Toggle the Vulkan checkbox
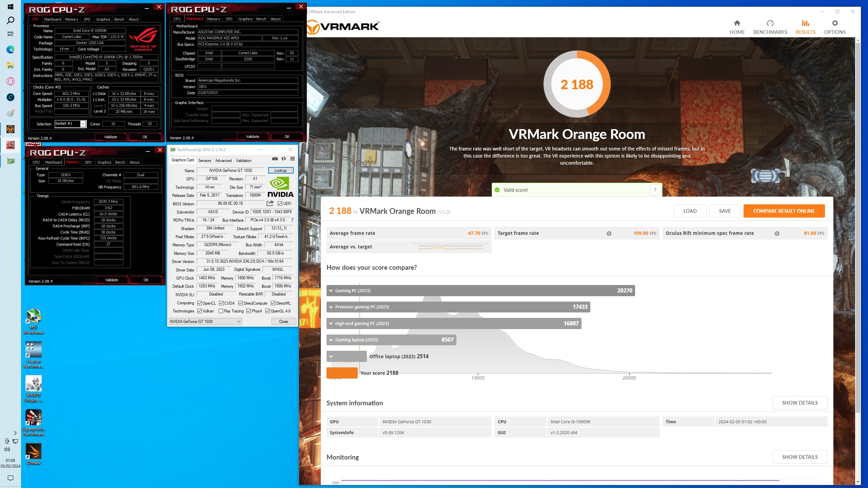Viewport: 868px width, 488px height. 200,311
